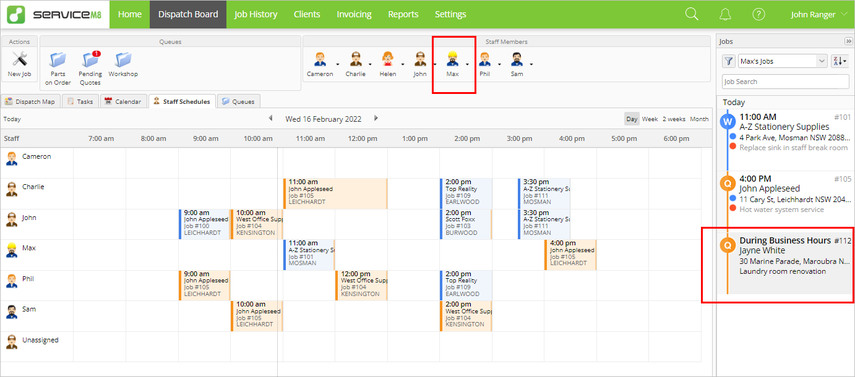Viewport: 855px width, 377px height.
Task: Go to Home in top menu
Action: 130,14
